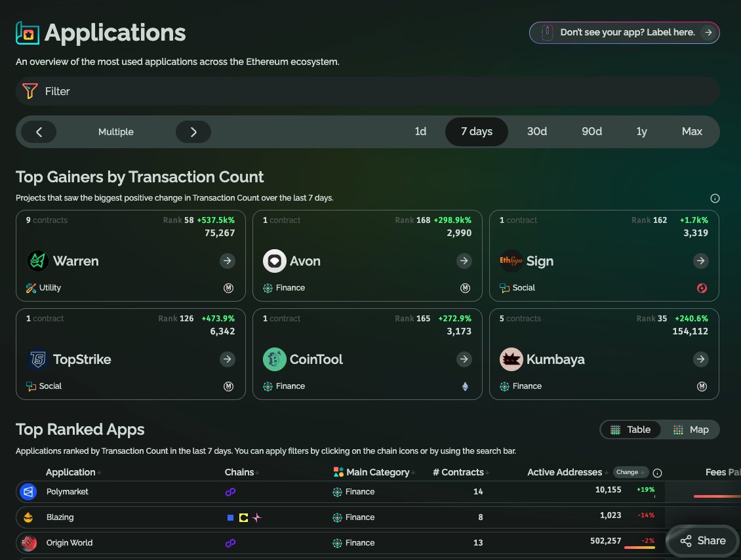This screenshot has width=741, height=560.
Task: Select the 1d tab
Action: tap(420, 131)
